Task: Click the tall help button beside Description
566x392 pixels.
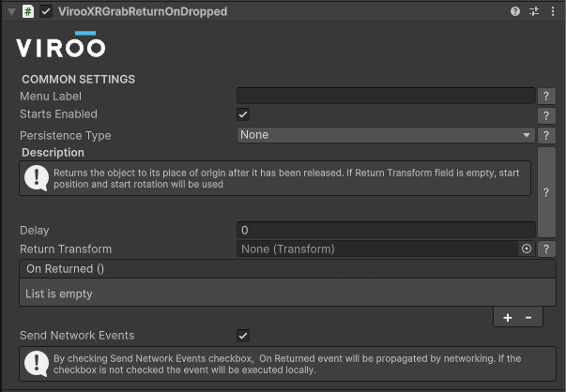Action: click(x=546, y=191)
